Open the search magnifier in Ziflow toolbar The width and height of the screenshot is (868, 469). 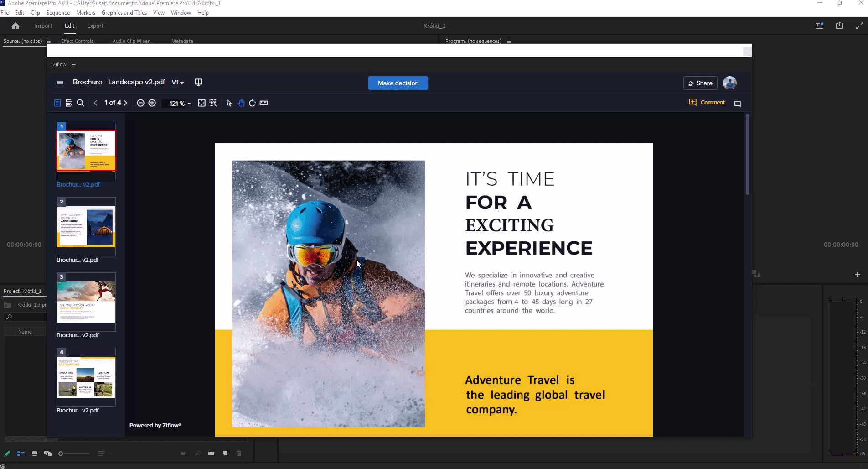81,103
